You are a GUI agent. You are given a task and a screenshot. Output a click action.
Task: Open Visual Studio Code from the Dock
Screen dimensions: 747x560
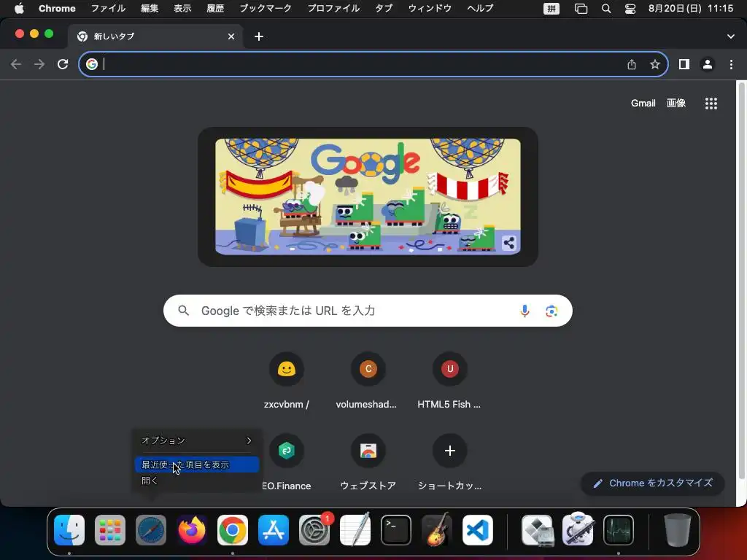tap(478, 530)
